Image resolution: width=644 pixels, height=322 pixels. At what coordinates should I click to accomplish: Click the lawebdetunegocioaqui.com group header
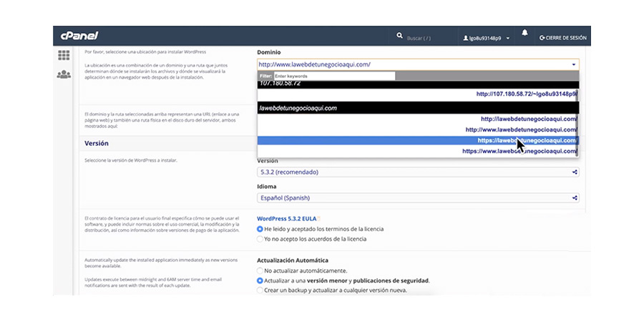[418, 108]
